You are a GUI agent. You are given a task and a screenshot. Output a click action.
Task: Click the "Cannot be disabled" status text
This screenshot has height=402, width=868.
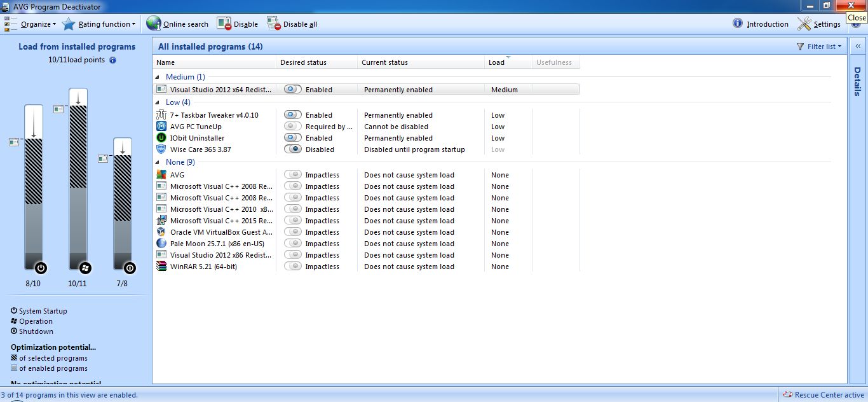click(396, 127)
